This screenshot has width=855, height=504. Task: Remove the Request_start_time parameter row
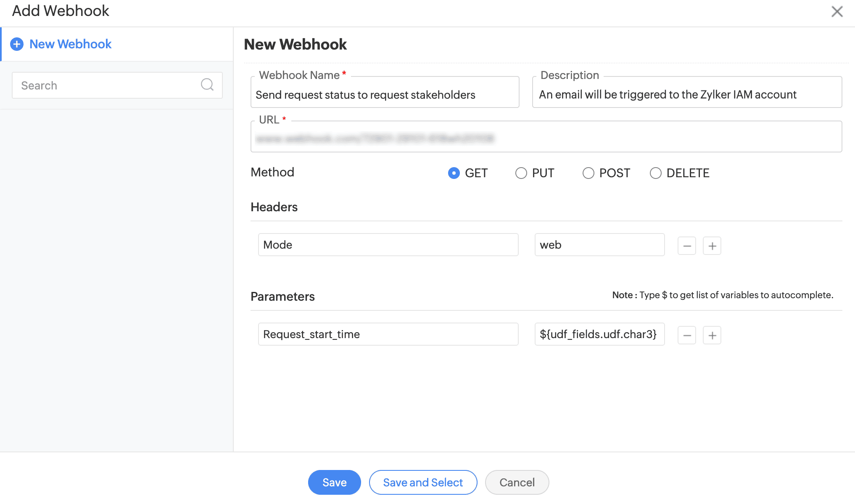click(x=686, y=335)
